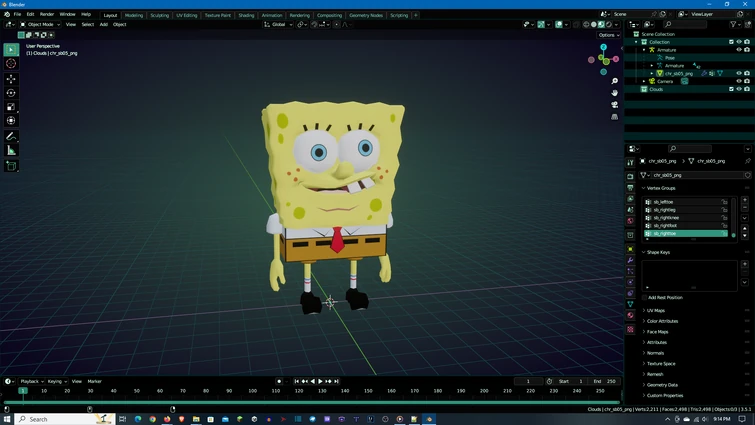Viewport: 755px width, 425px height.
Task: Expand the Geometry Data panel
Action: [662, 385]
